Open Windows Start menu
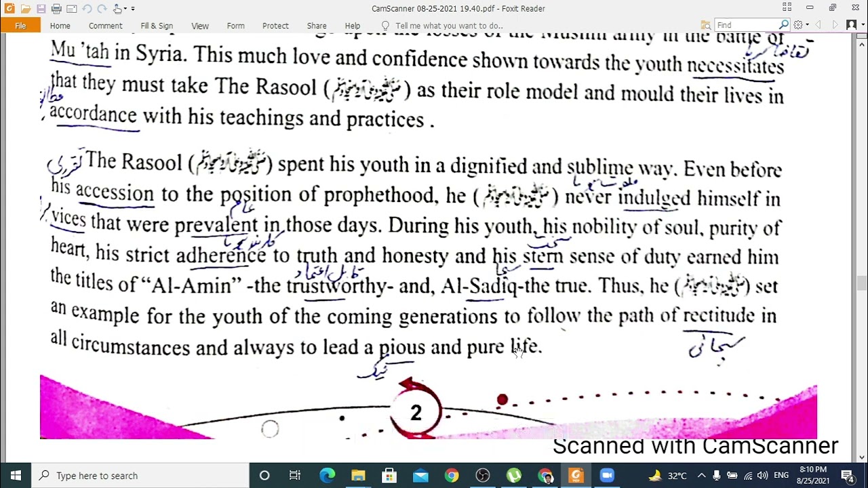Viewport: 868px width, 488px height. tap(16, 475)
